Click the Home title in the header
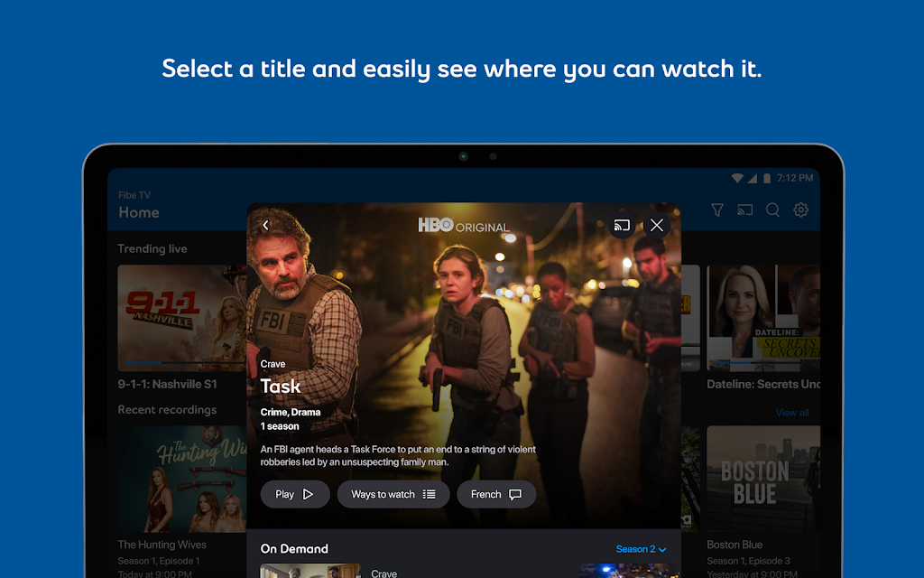 [x=139, y=213]
